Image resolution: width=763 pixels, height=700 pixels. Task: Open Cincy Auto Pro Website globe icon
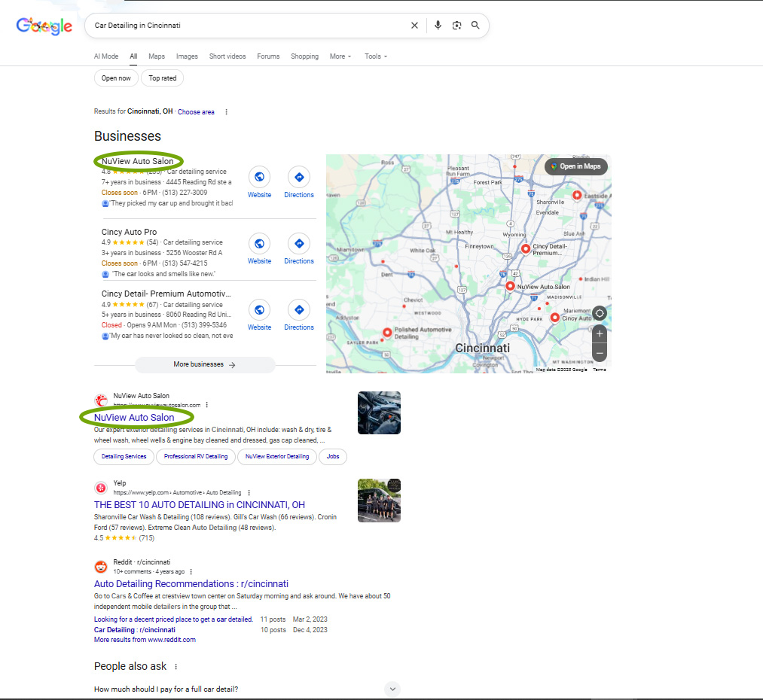[x=259, y=244]
